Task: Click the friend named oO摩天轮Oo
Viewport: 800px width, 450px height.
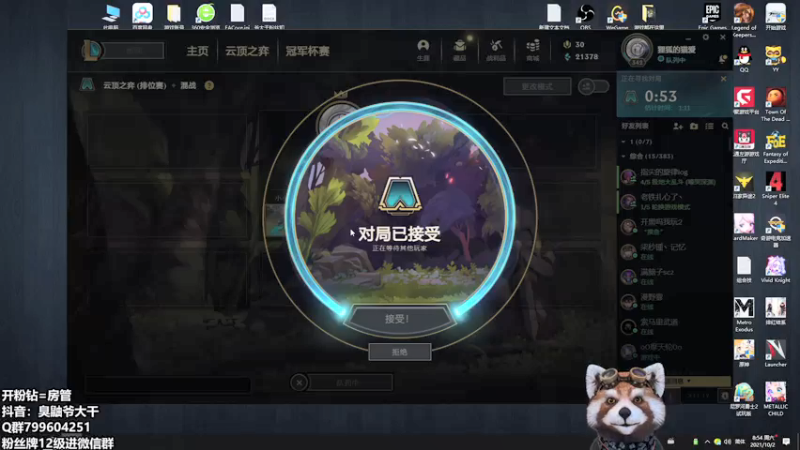Action: [x=673, y=352]
